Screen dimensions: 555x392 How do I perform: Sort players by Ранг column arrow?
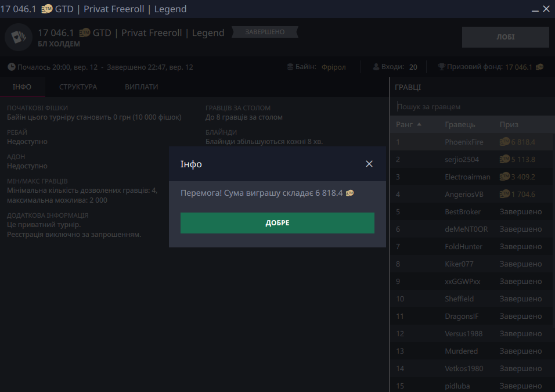[419, 125]
